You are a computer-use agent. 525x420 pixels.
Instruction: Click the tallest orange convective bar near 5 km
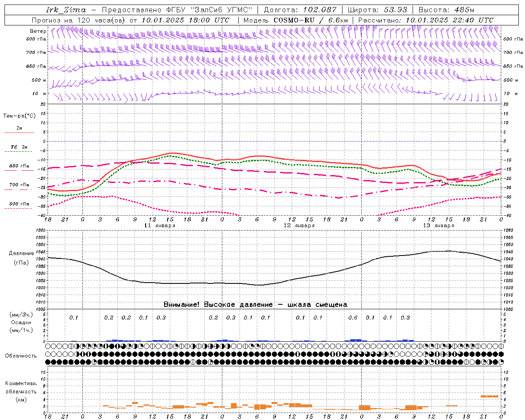[489, 396]
